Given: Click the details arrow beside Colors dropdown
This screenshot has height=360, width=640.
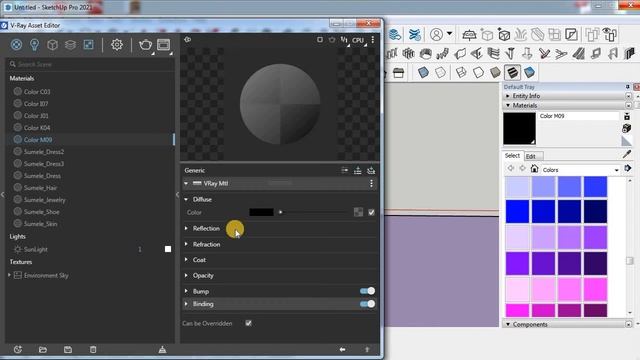Looking at the screenshot, I should 627,169.
